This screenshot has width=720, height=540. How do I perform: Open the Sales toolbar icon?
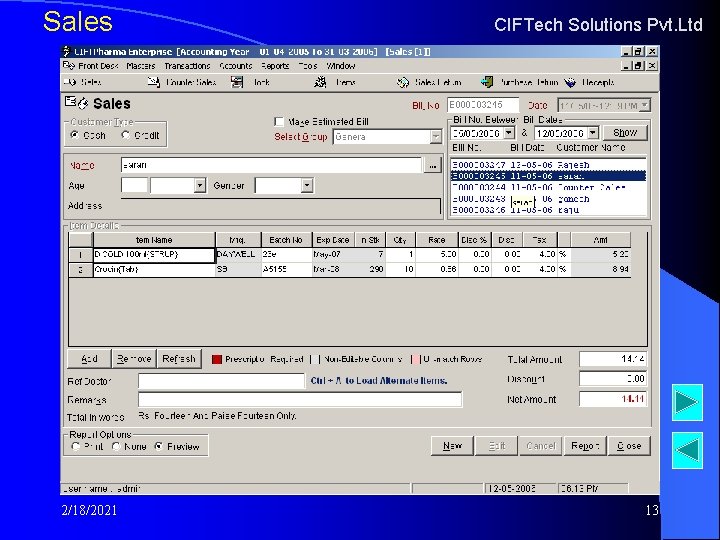click(70, 82)
